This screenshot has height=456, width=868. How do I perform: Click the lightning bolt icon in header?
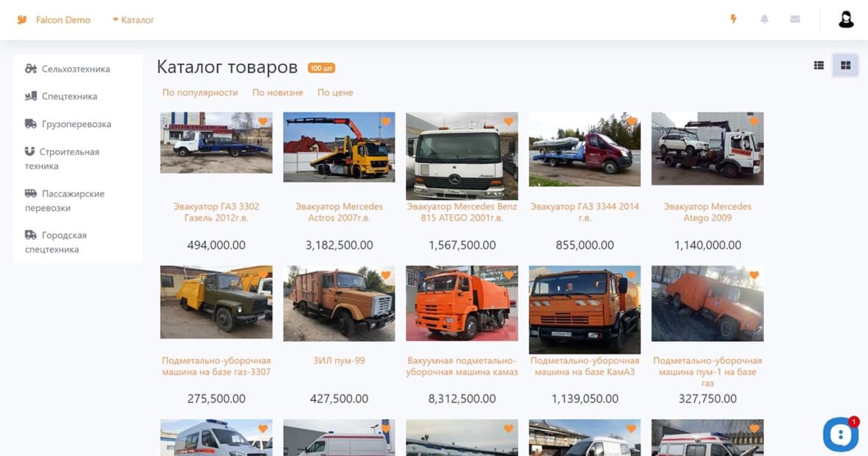pyautogui.click(x=734, y=19)
